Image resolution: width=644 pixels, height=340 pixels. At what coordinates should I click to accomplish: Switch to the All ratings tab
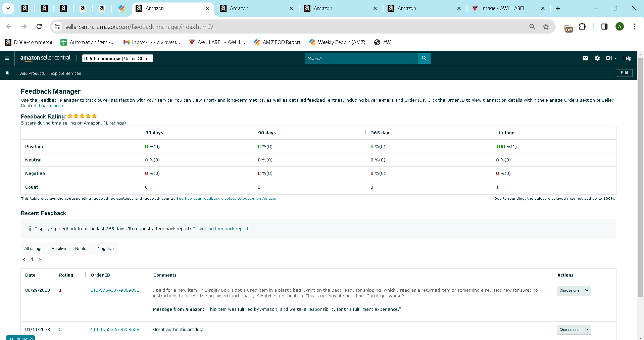pos(34,249)
